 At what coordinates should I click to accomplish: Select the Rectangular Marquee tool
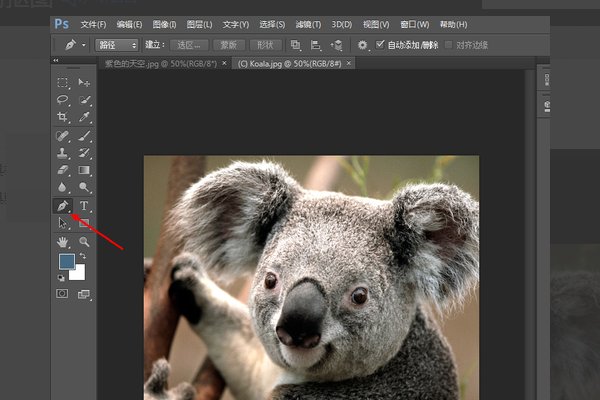(62, 82)
